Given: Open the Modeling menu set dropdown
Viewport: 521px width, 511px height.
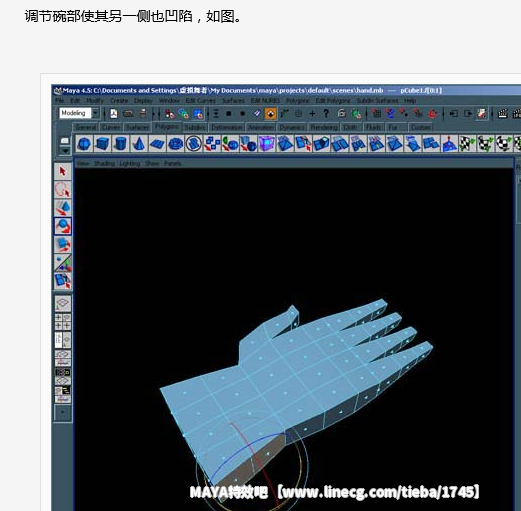Looking at the screenshot, I should 96,113.
